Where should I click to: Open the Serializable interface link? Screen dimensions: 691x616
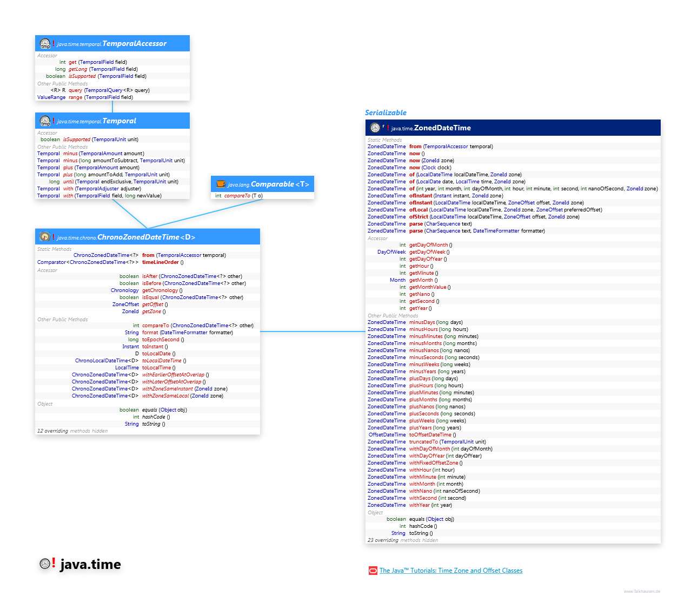(x=385, y=112)
